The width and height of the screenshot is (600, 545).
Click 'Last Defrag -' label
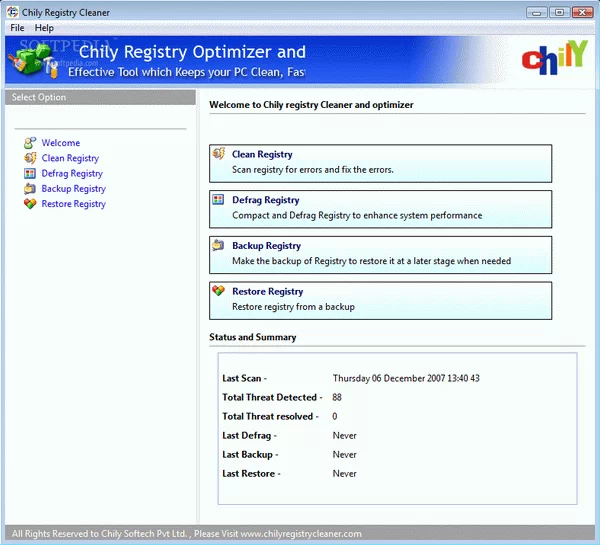pos(249,436)
